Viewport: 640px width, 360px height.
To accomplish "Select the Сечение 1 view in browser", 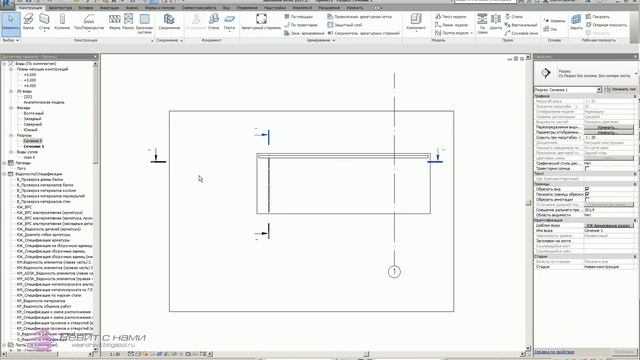I will tap(33, 146).
